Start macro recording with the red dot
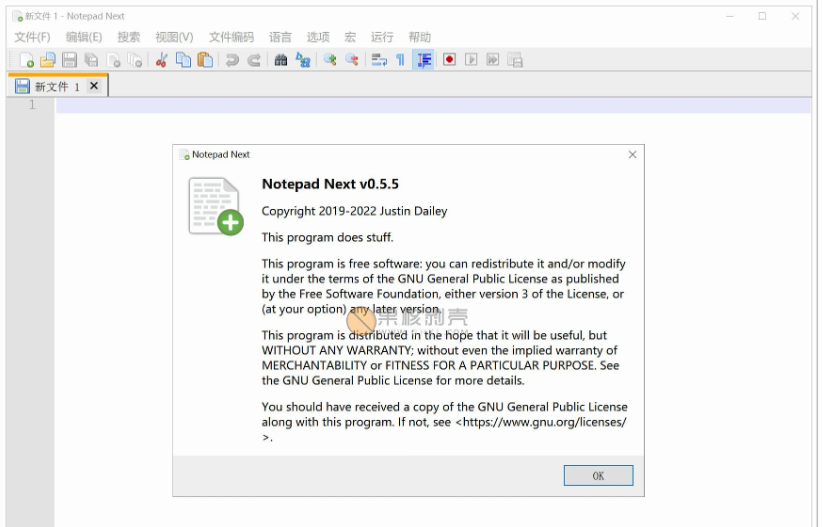This screenshot has height=527, width=822. (449, 60)
